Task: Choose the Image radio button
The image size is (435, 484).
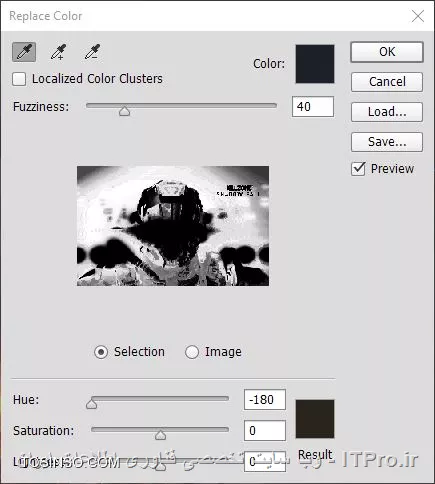Action: (x=192, y=352)
